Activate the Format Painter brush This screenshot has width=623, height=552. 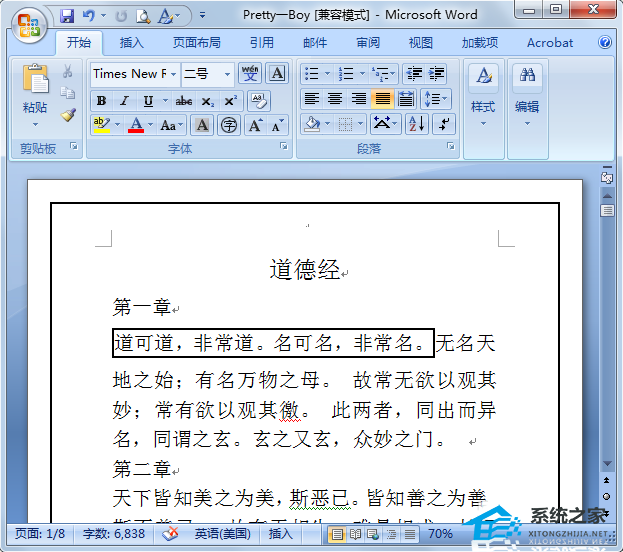68,115
